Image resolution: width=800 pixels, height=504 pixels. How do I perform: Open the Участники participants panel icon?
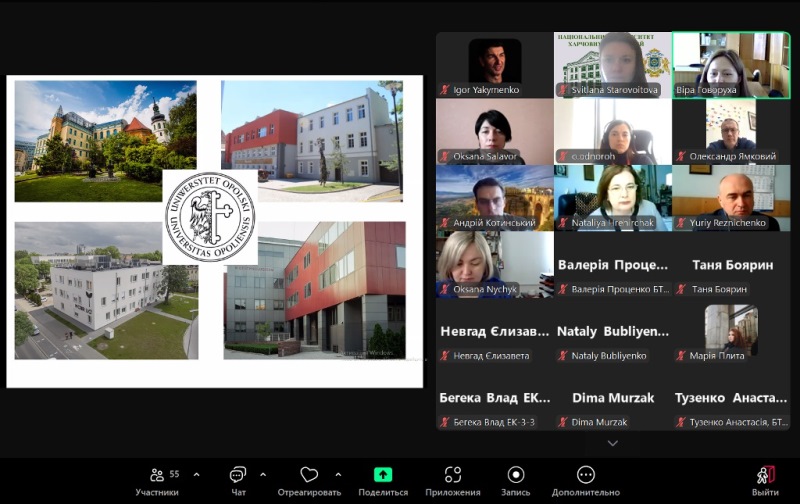coord(157,475)
